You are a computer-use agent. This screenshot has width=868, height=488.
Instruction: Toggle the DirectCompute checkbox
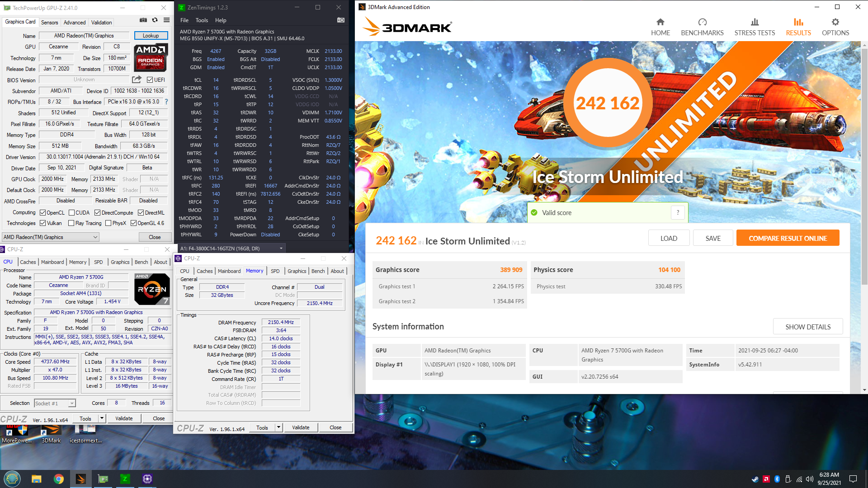click(x=97, y=213)
